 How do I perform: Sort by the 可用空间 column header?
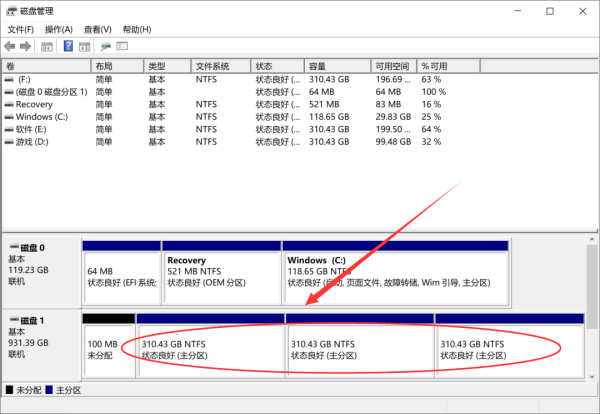tap(392, 65)
